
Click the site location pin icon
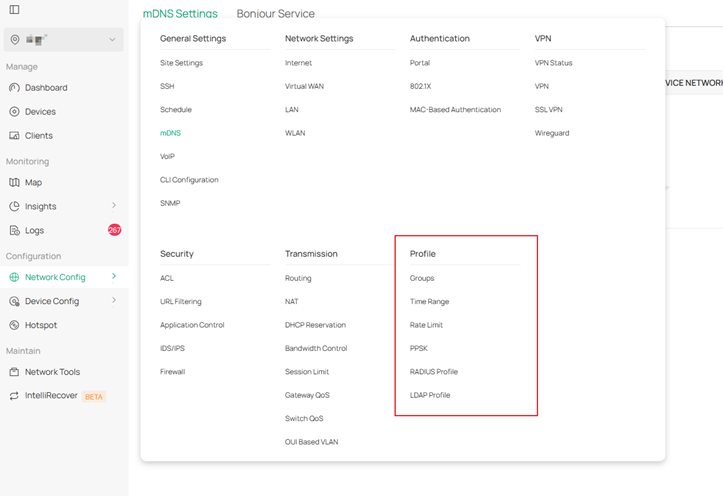[15, 40]
